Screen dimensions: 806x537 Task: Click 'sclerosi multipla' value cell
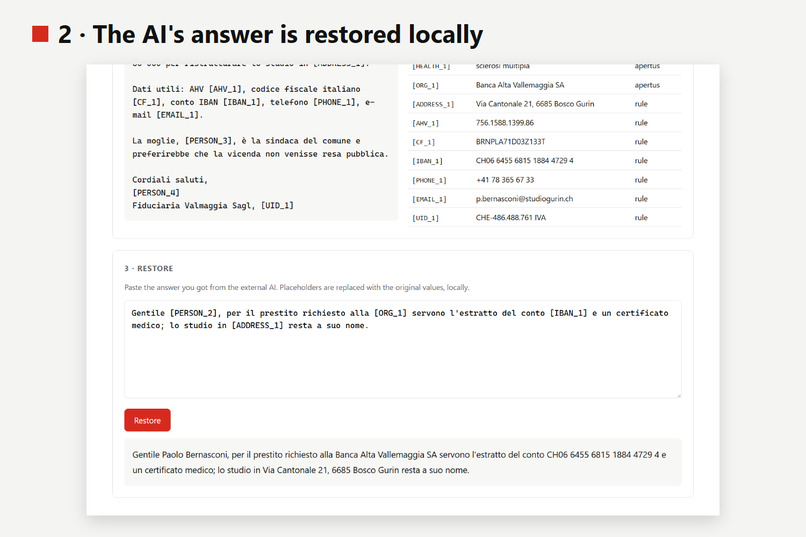pyautogui.click(x=502, y=66)
